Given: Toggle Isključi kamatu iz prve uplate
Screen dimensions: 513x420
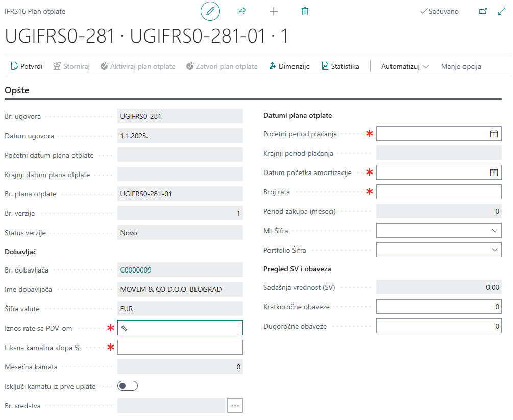Looking at the screenshot, I should 128,386.
